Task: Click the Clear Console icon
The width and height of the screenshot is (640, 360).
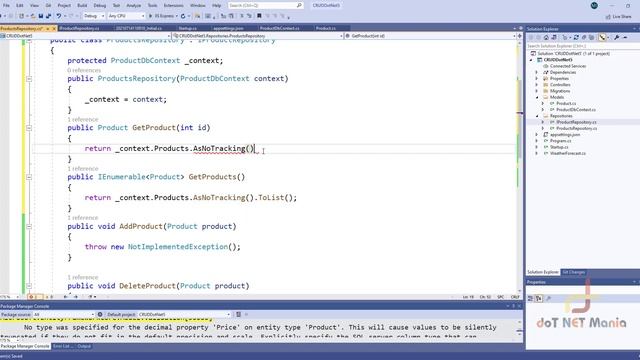Action: 239,315
